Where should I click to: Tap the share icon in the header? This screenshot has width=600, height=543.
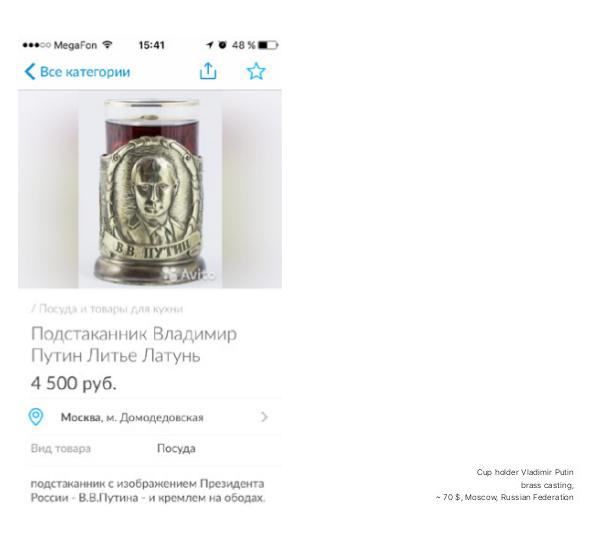[x=208, y=71]
